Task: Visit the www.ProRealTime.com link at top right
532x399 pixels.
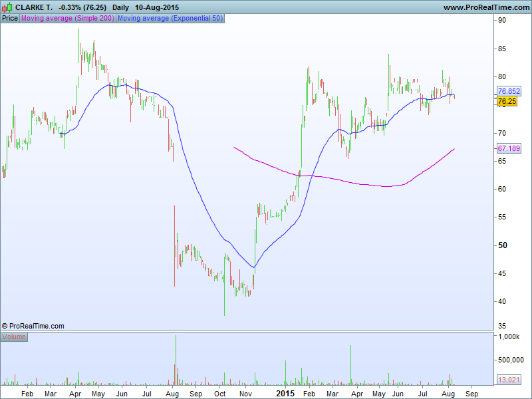Action: pyautogui.click(x=485, y=7)
